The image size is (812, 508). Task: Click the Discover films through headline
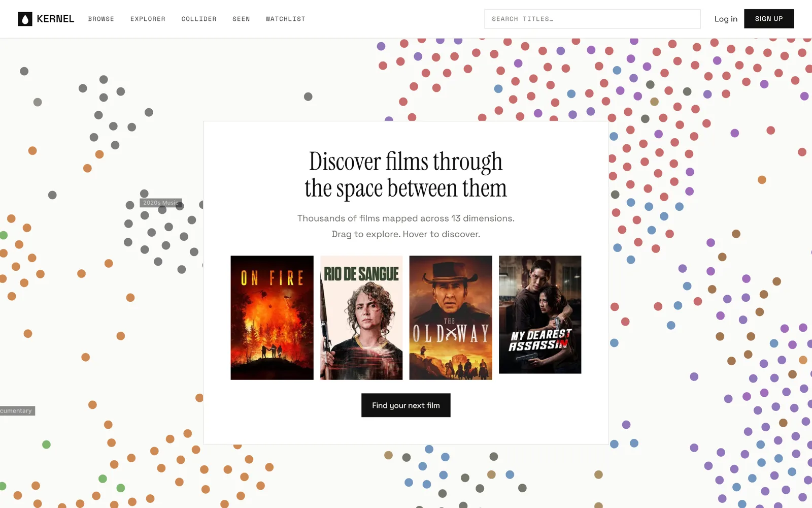pyautogui.click(x=405, y=175)
